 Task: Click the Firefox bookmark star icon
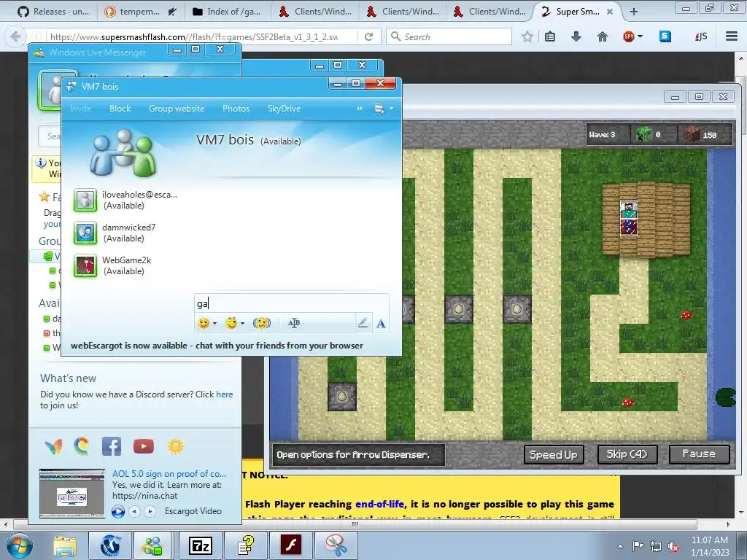pos(527,36)
